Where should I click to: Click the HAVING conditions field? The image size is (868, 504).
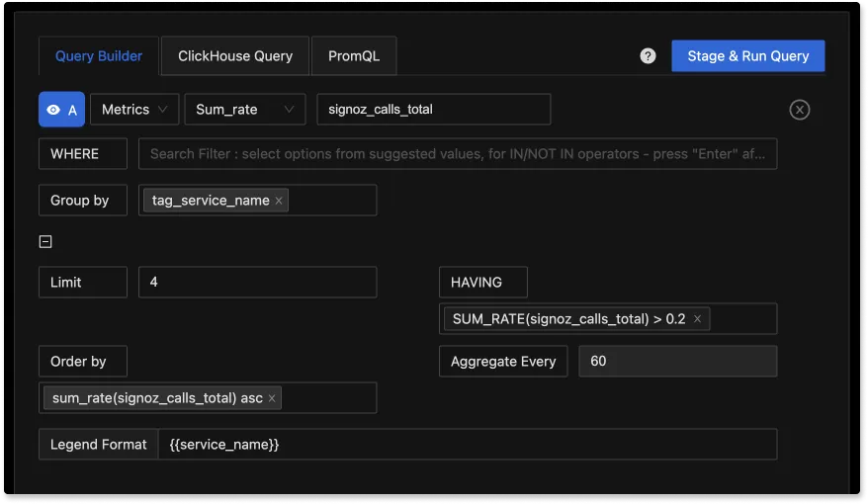point(608,318)
